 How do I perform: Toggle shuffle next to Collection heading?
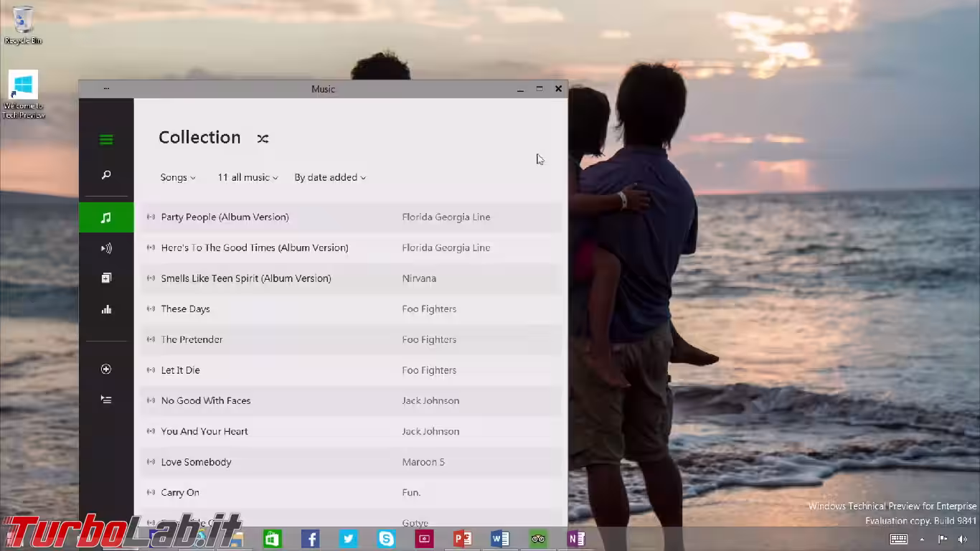(x=263, y=138)
